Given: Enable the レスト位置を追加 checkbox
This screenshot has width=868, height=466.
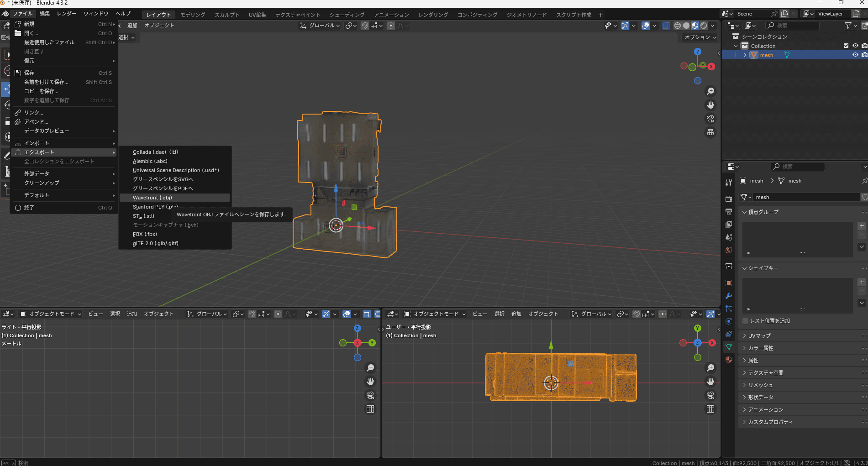Looking at the screenshot, I should tap(745, 321).
